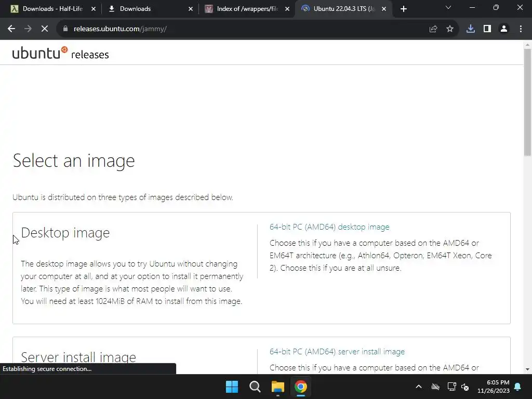Click the Server install image heading
Viewport: 532px width, 399px height.
point(78,357)
